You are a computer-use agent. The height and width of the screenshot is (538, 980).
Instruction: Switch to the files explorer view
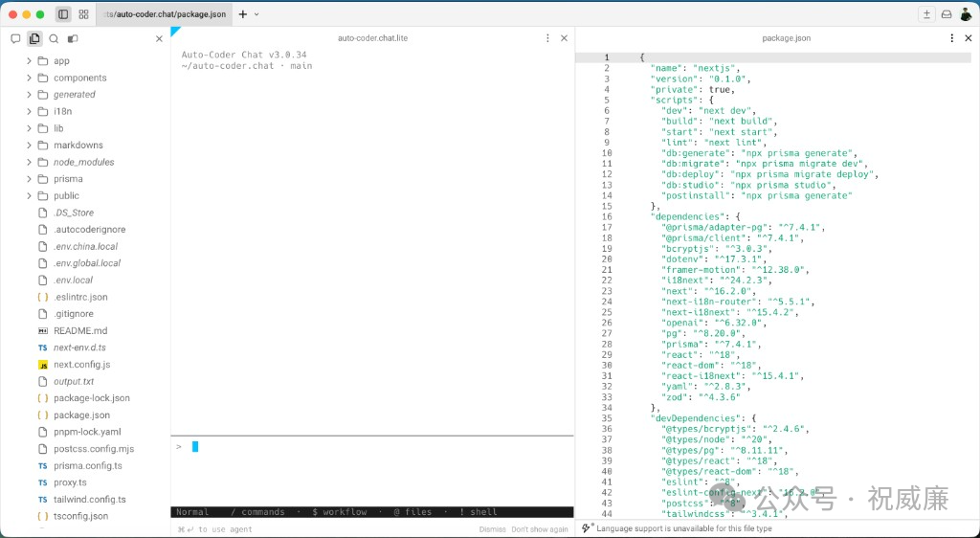click(x=34, y=38)
